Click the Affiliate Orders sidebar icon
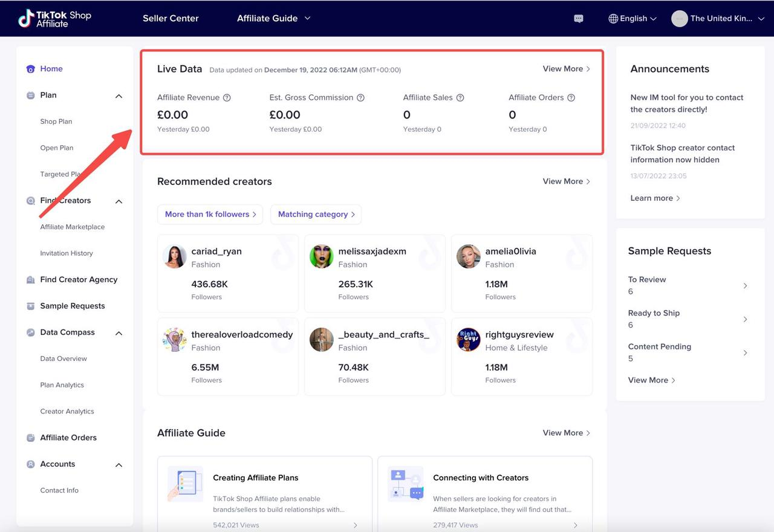 point(31,438)
